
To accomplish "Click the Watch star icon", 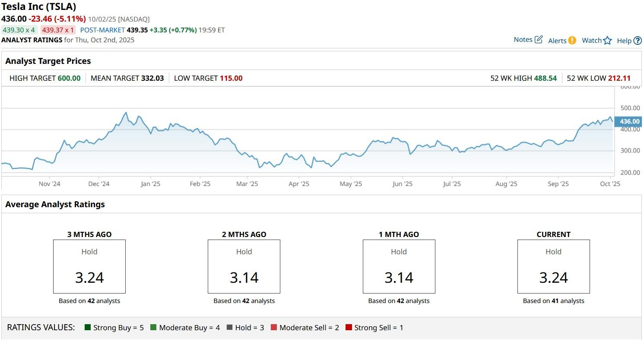I will [608, 41].
